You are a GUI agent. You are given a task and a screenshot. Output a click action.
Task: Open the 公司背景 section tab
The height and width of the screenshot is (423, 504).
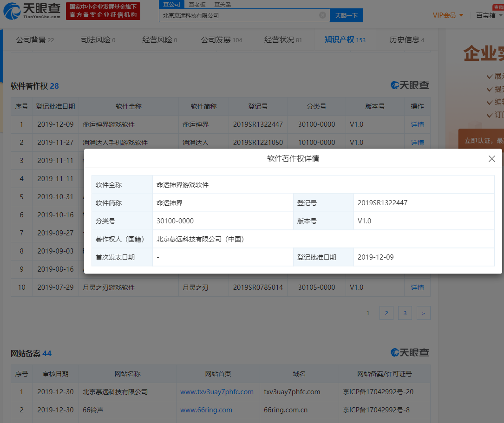point(35,40)
